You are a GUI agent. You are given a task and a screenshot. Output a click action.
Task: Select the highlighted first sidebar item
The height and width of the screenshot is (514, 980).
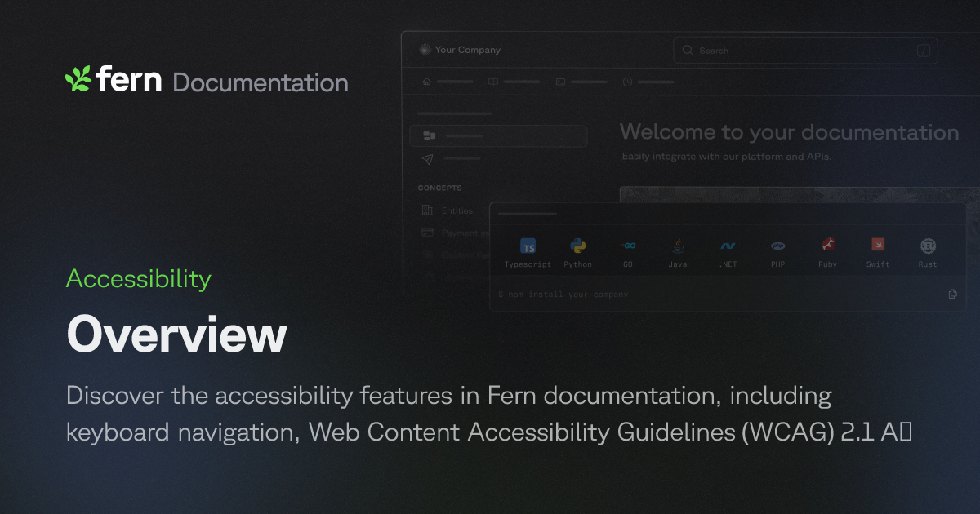(x=499, y=135)
